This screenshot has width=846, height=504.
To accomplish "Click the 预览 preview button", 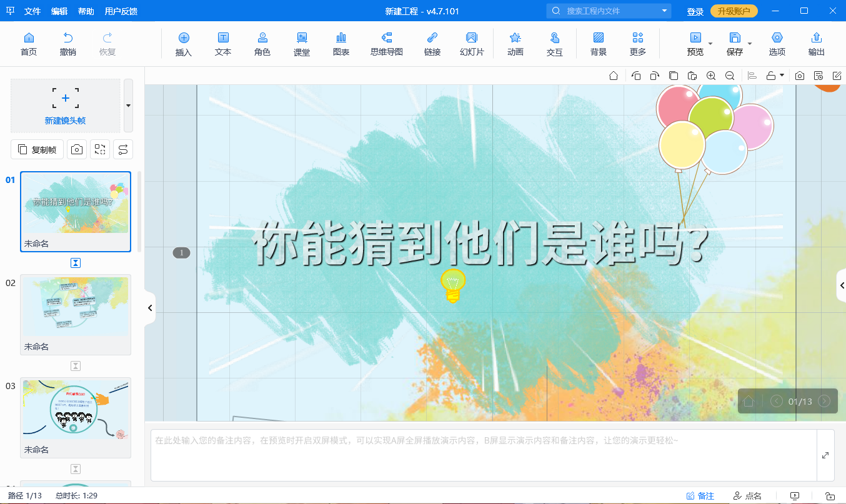I will pos(695,44).
